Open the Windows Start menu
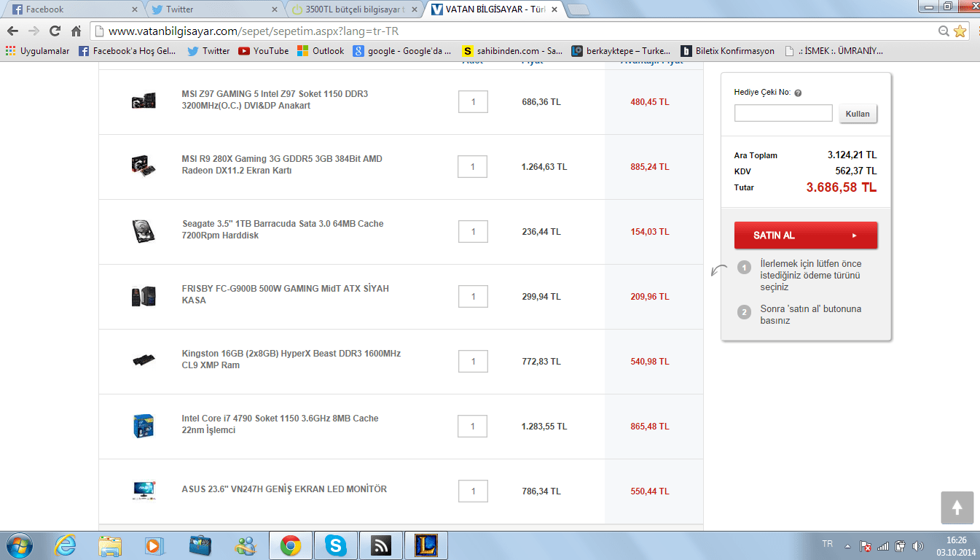The width and height of the screenshot is (980, 560). (19, 545)
